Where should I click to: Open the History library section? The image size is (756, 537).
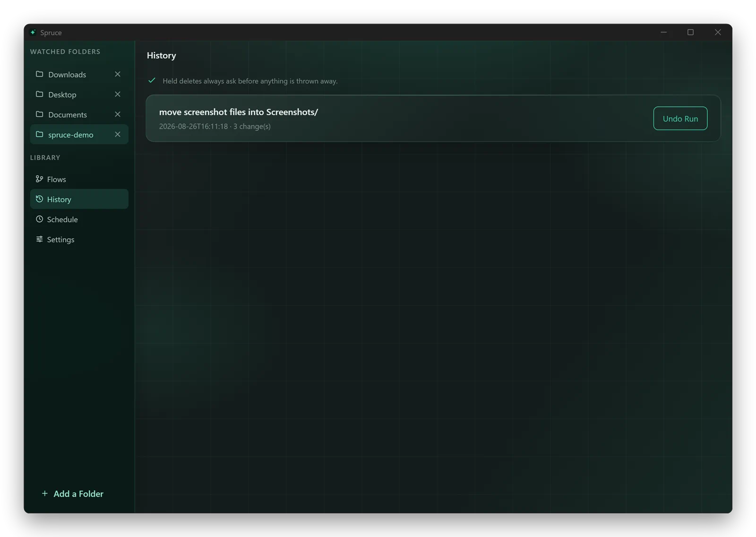coord(79,199)
